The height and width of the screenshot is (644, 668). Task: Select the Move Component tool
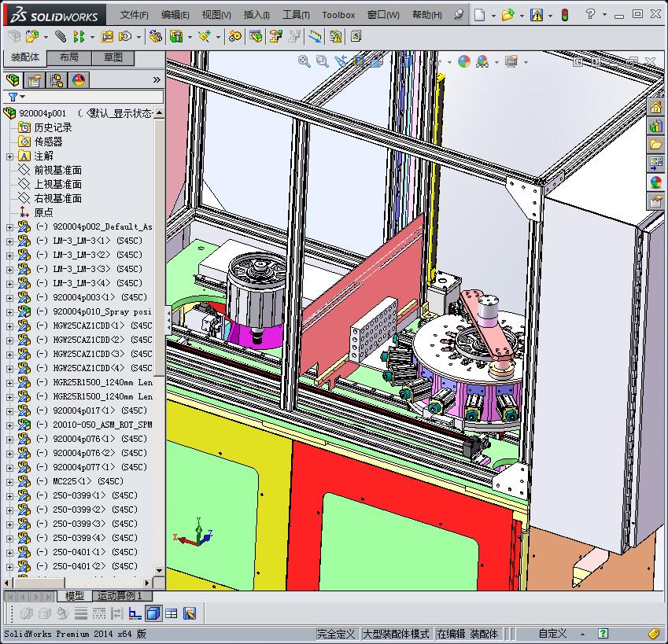125,37
